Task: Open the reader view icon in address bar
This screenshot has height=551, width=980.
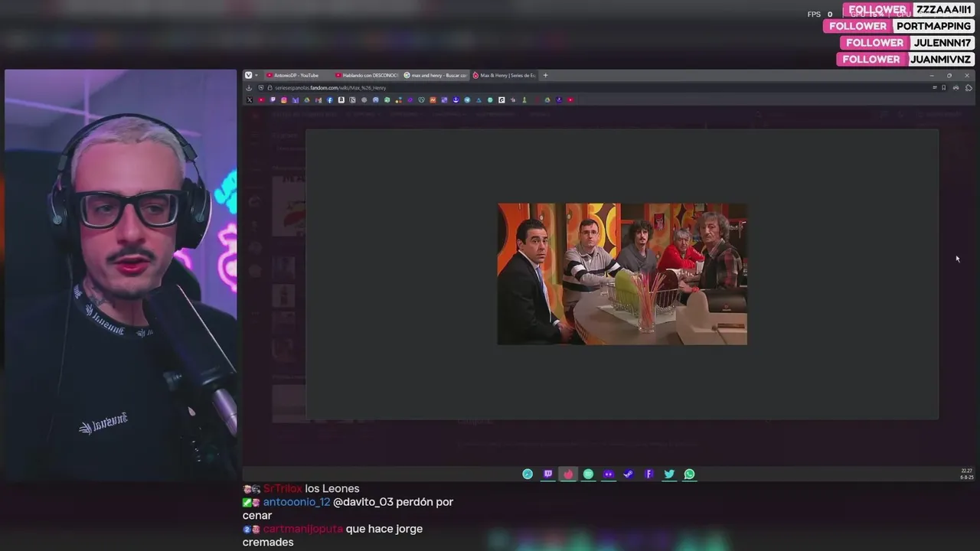Action: (935, 88)
